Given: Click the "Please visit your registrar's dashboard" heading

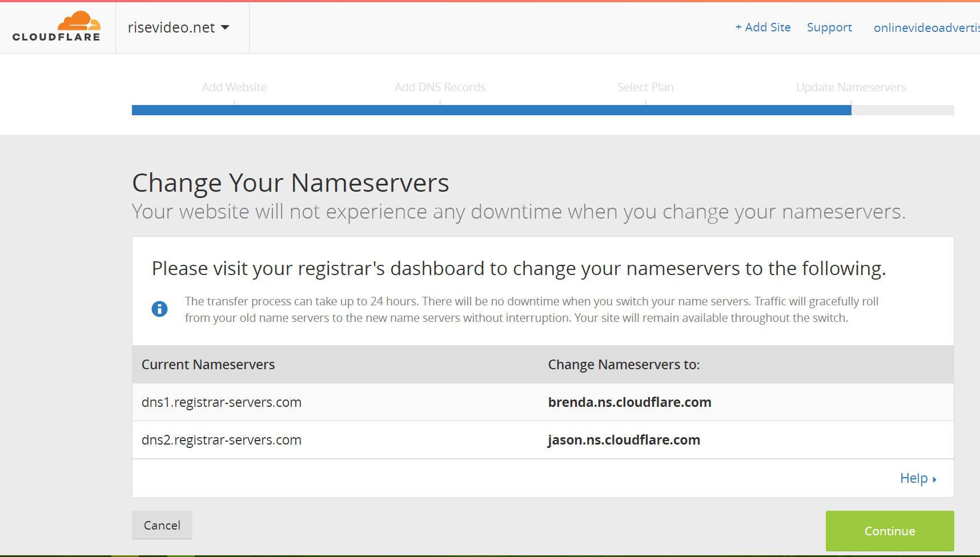Looking at the screenshot, I should (519, 268).
